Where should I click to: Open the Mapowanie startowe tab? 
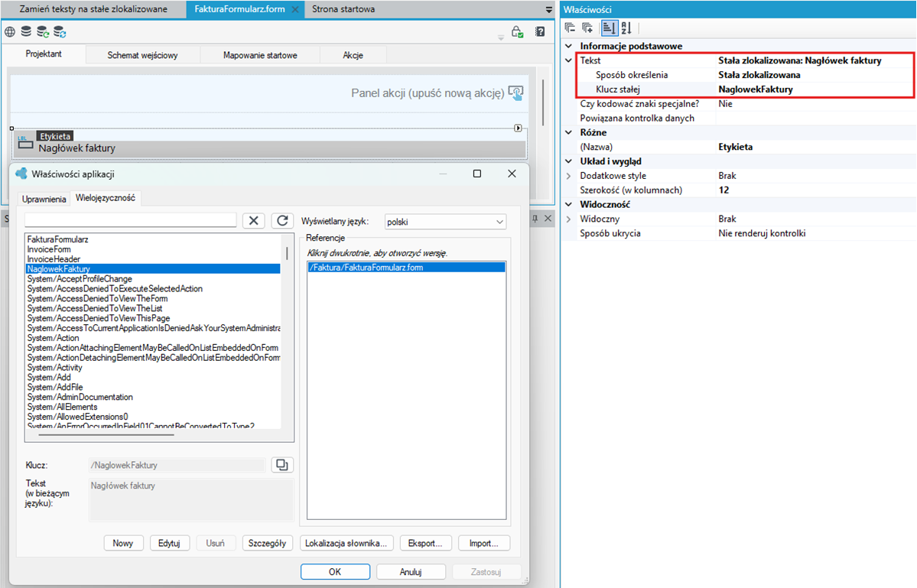pos(260,55)
